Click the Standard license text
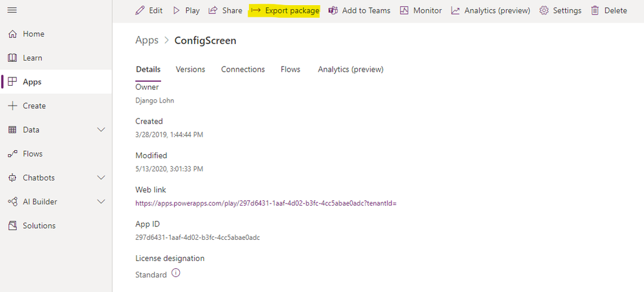Image resolution: width=644 pixels, height=292 pixels. (x=151, y=275)
